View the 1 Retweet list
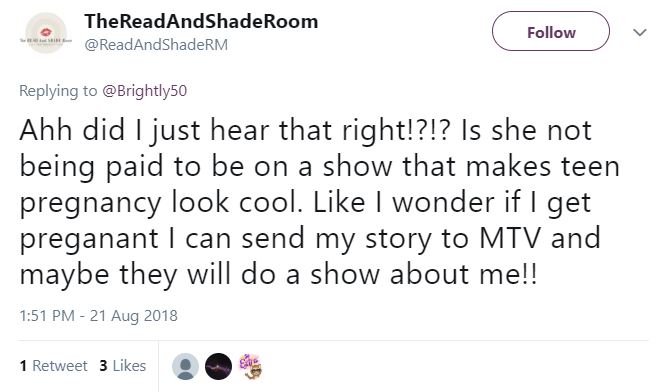The image size is (660, 392). [53, 365]
